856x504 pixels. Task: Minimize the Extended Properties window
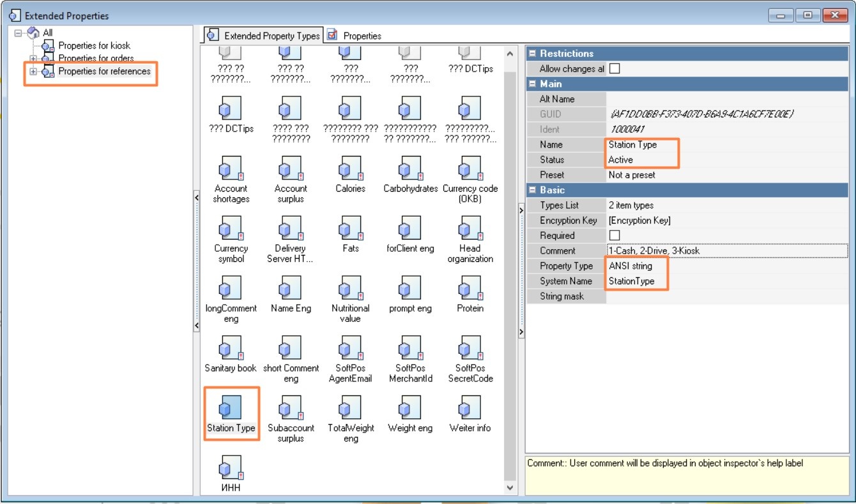click(782, 15)
